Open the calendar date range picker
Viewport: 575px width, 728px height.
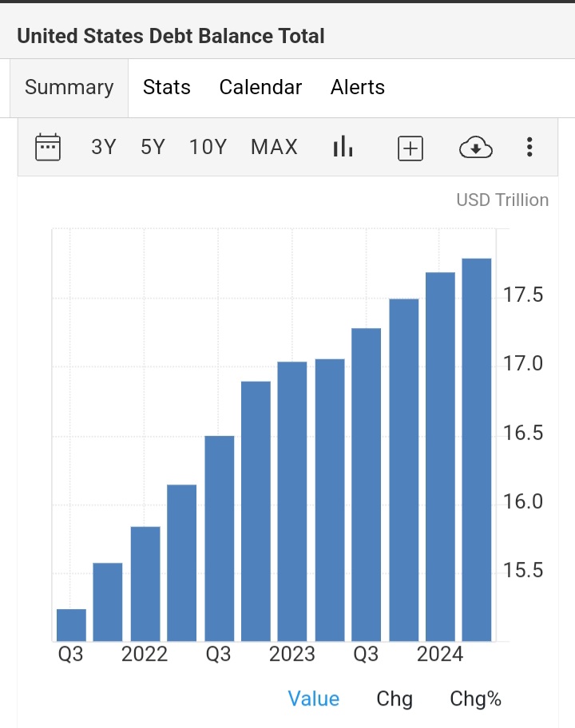(48, 147)
